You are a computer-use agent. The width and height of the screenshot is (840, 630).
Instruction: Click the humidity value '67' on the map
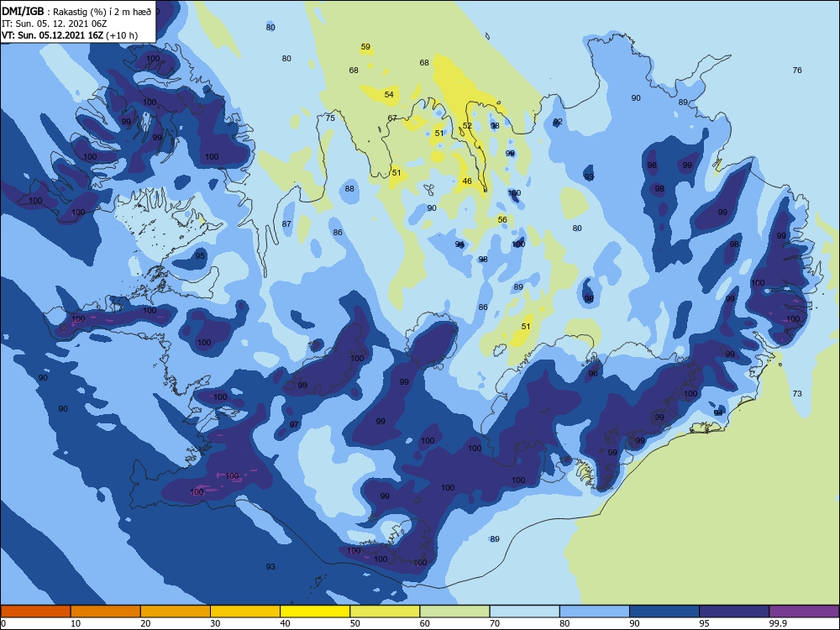(392, 118)
